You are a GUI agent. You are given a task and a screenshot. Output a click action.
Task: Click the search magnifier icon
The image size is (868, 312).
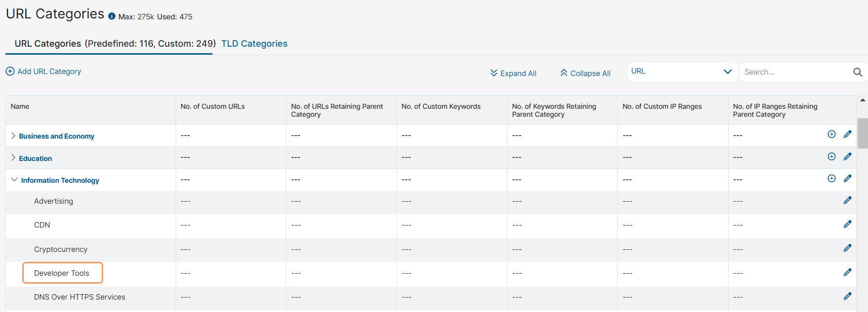point(857,72)
